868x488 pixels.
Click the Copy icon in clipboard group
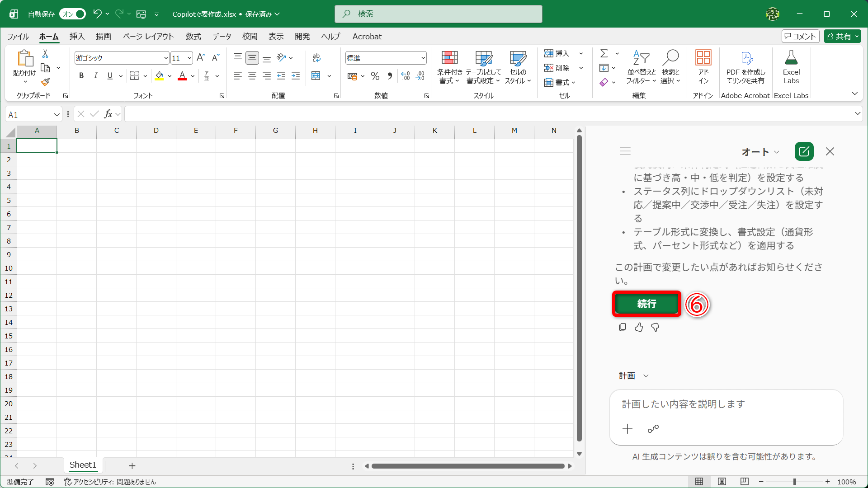coord(45,68)
